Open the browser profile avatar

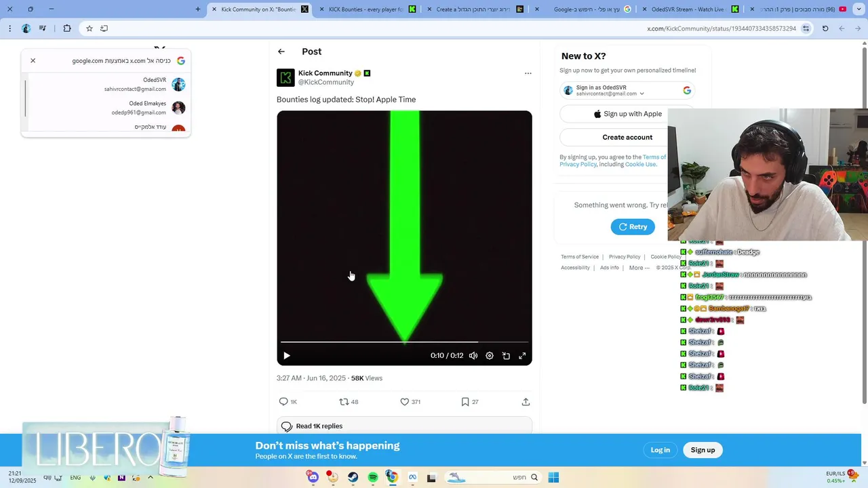pyautogui.click(x=26, y=28)
